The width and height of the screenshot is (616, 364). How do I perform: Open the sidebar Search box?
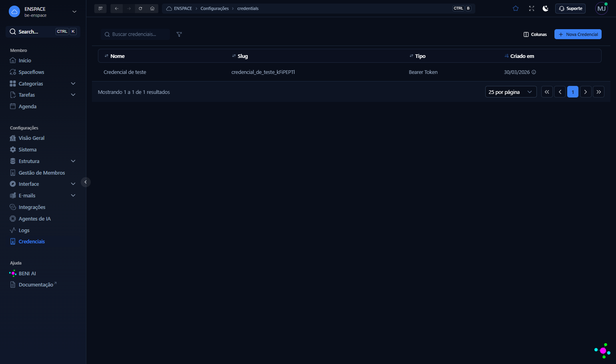click(43, 32)
